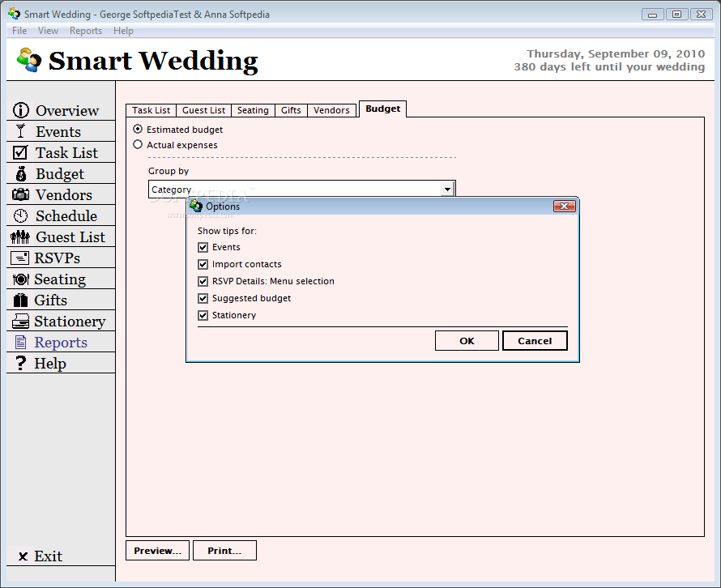
Task: Open the File menu
Action: tap(19, 31)
